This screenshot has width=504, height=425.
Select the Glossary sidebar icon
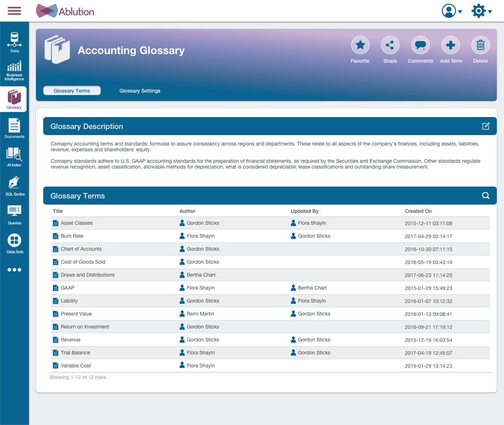[14, 99]
